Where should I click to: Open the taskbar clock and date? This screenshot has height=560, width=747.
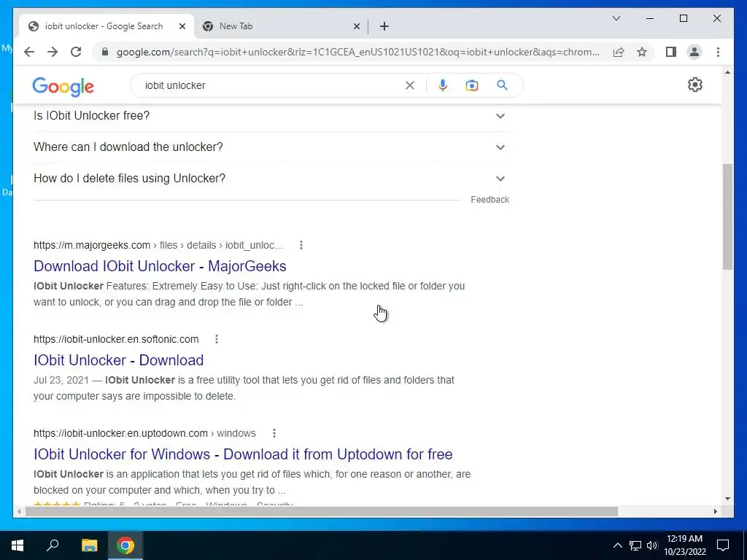pos(685,545)
